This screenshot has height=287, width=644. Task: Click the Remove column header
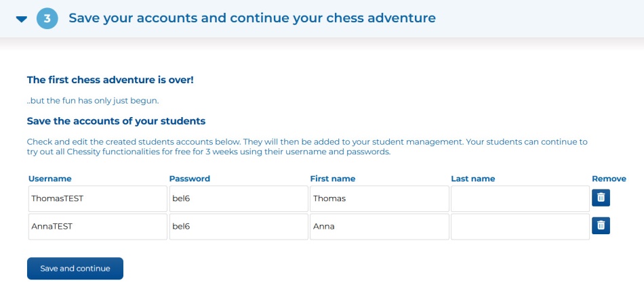coord(609,179)
